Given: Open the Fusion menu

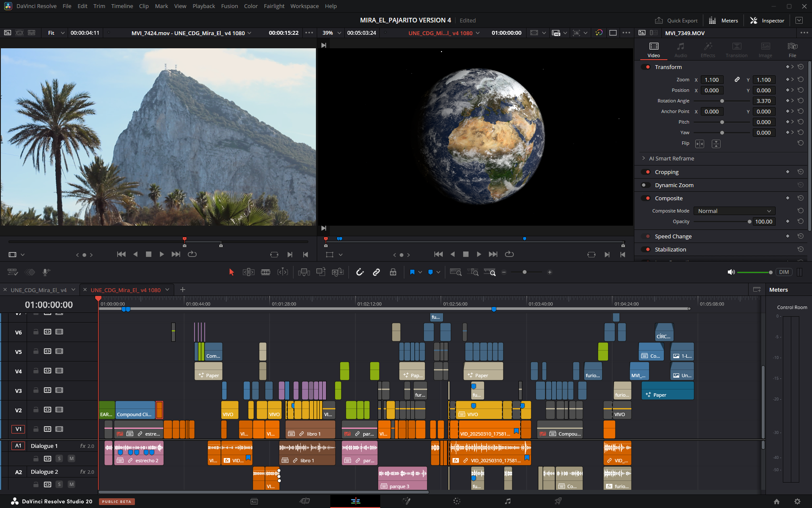Looking at the screenshot, I should pyautogui.click(x=229, y=6).
